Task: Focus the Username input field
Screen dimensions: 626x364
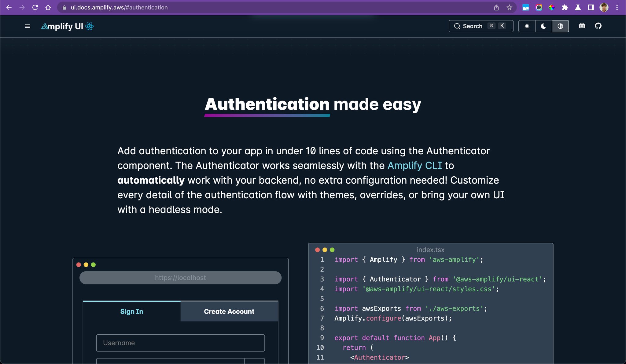Action: tap(180, 343)
